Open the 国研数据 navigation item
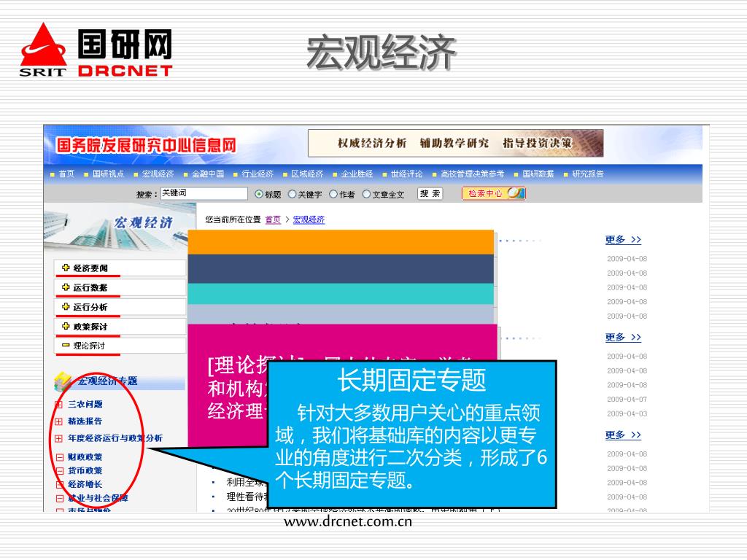The height and width of the screenshot is (560, 747). (x=538, y=174)
